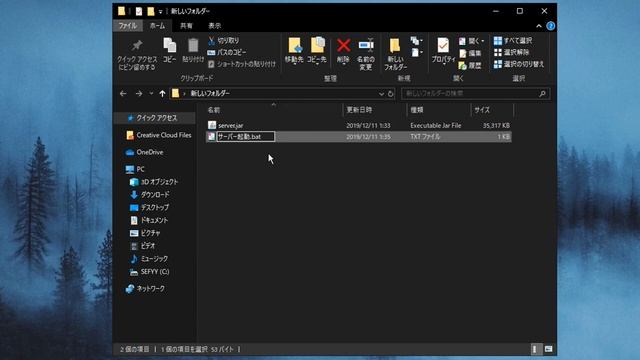The width and height of the screenshot is (640, 360).
Task: Open SEFYY (C:) drive in sidebar
Action: click(x=149, y=272)
